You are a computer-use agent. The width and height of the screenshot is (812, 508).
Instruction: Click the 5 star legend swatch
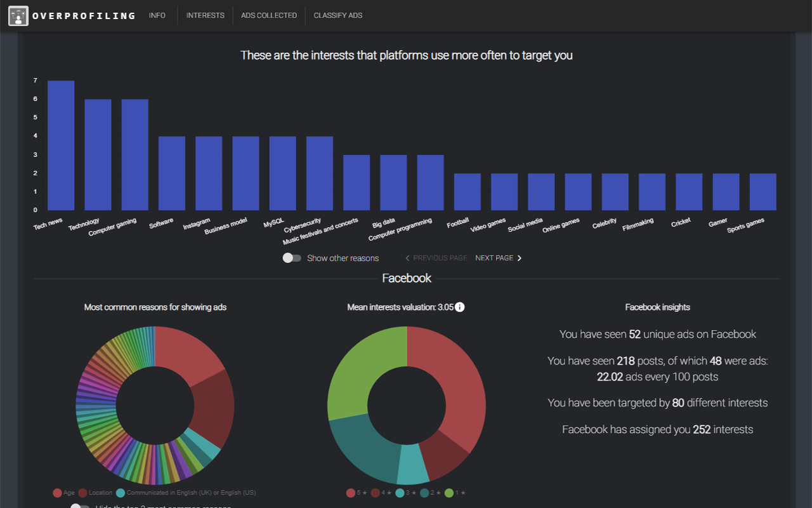tap(351, 493)
